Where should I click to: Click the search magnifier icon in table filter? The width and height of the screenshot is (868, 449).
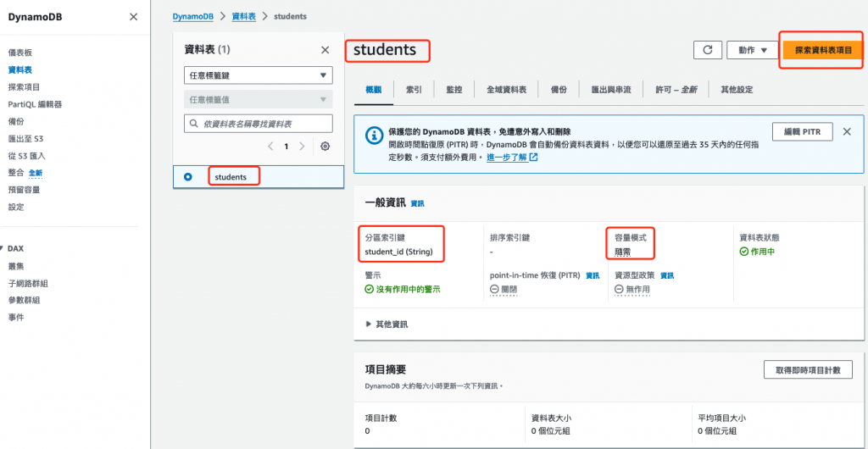pyautogui.click(x=194, y=124)
